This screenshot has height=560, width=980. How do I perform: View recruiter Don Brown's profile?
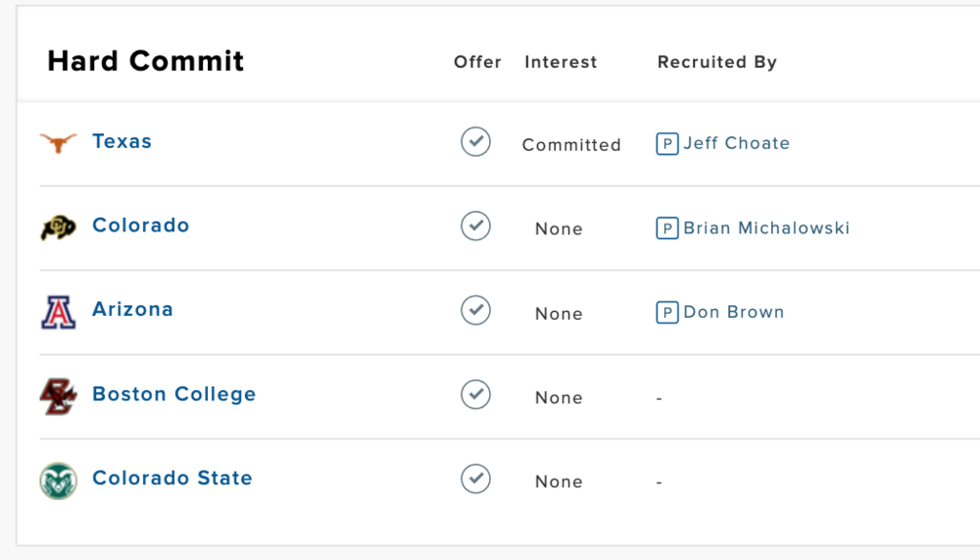pyautogui.click(x=733, y=312)
